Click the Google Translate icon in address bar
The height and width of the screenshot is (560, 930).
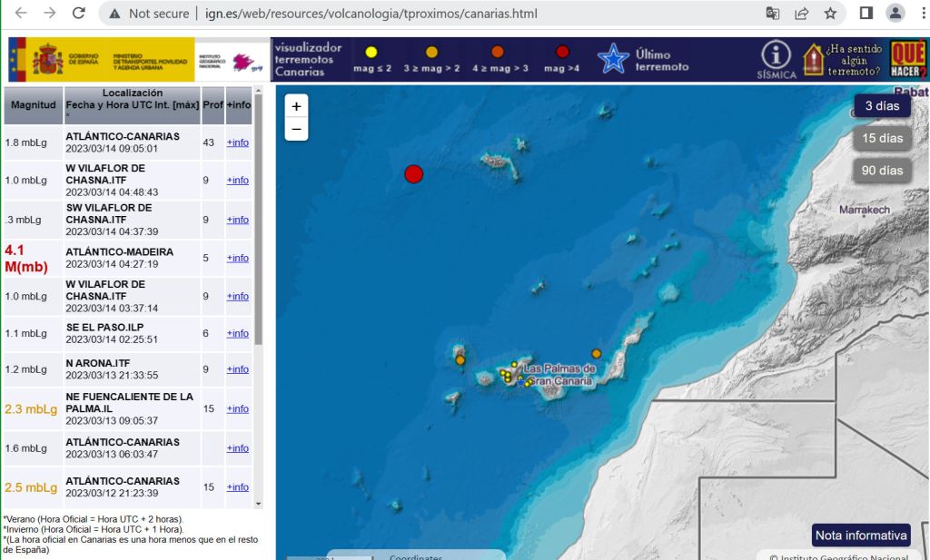coord(773,14)
